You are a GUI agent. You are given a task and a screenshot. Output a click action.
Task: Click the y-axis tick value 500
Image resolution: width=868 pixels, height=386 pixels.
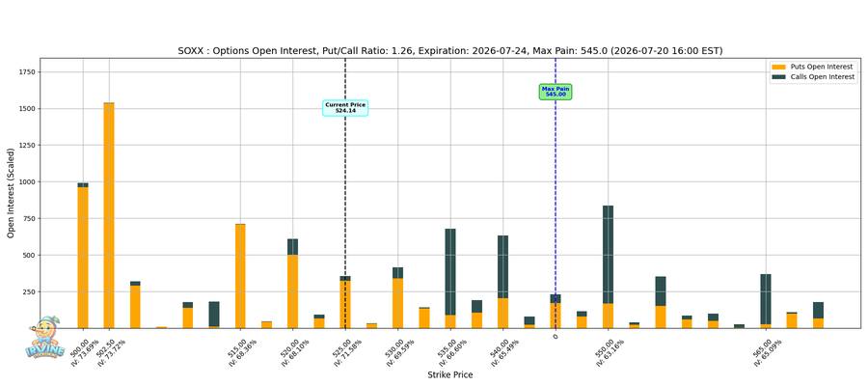pos(28,256)
